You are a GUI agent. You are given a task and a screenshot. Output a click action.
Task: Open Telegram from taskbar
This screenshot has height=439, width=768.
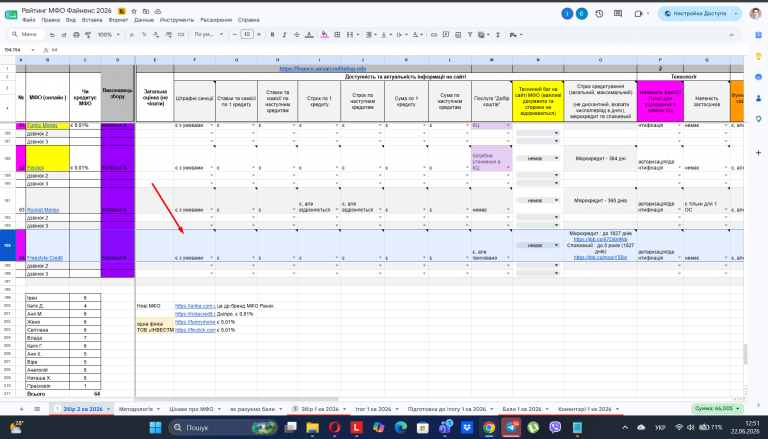pos(511,427)
